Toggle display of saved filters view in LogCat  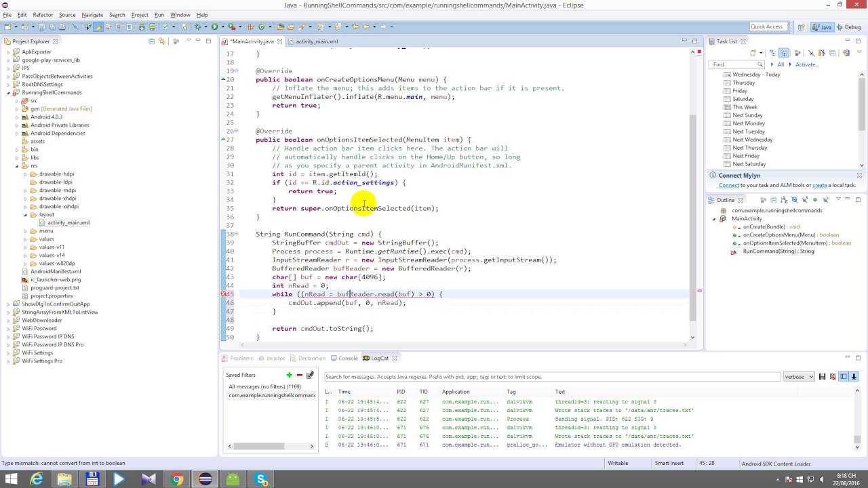pos(844,377)
